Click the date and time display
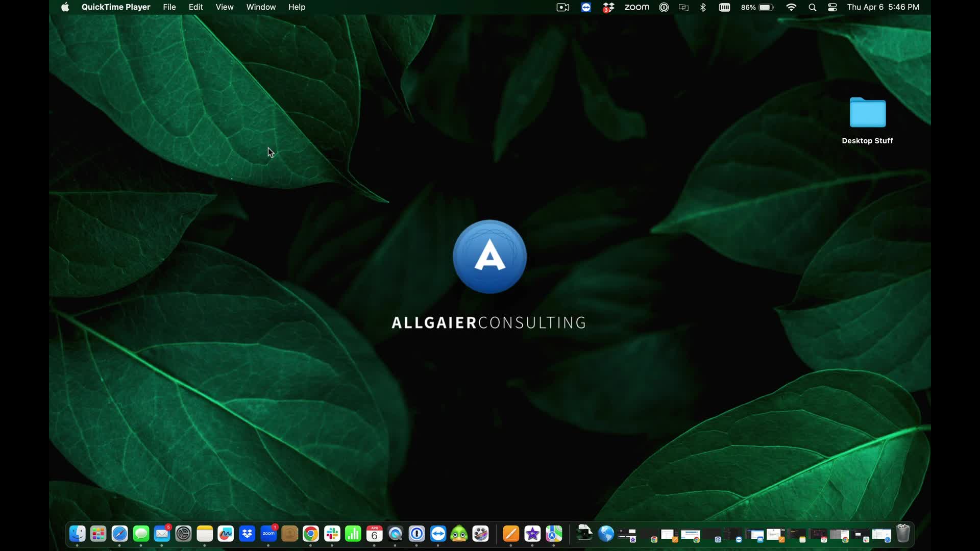Screen dimensions: 980x551 pyautogui.click(x=883, y=7)
